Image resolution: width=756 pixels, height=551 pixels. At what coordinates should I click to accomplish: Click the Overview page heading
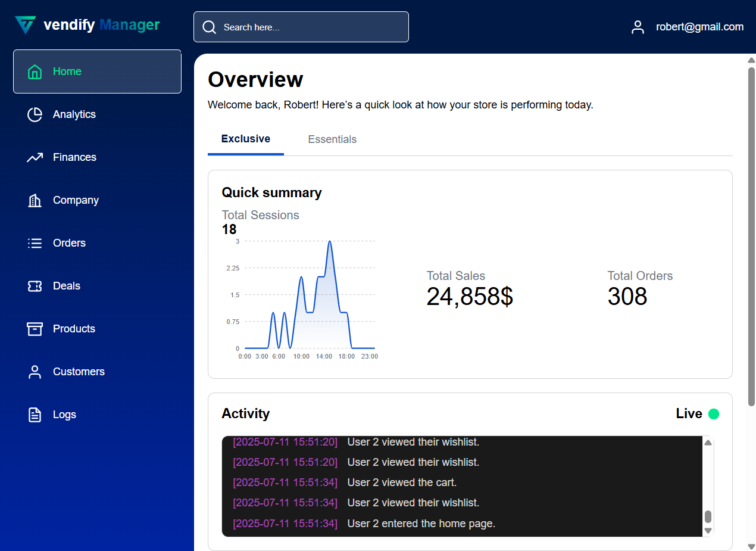(x=255, y=80)
